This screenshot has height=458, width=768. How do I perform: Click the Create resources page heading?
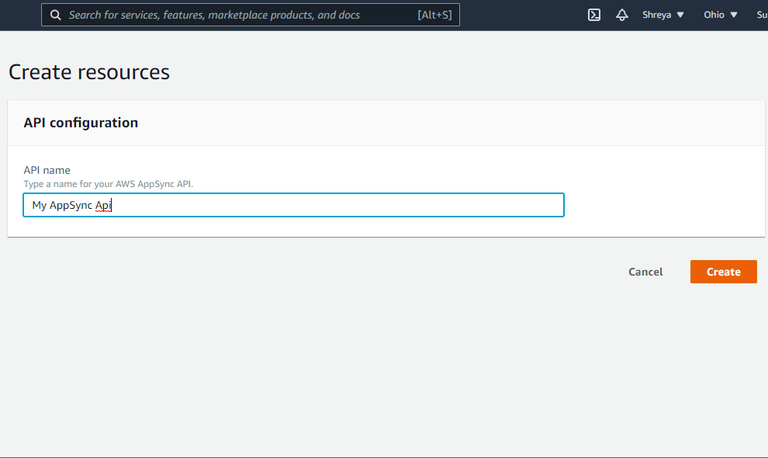[89, 72]
